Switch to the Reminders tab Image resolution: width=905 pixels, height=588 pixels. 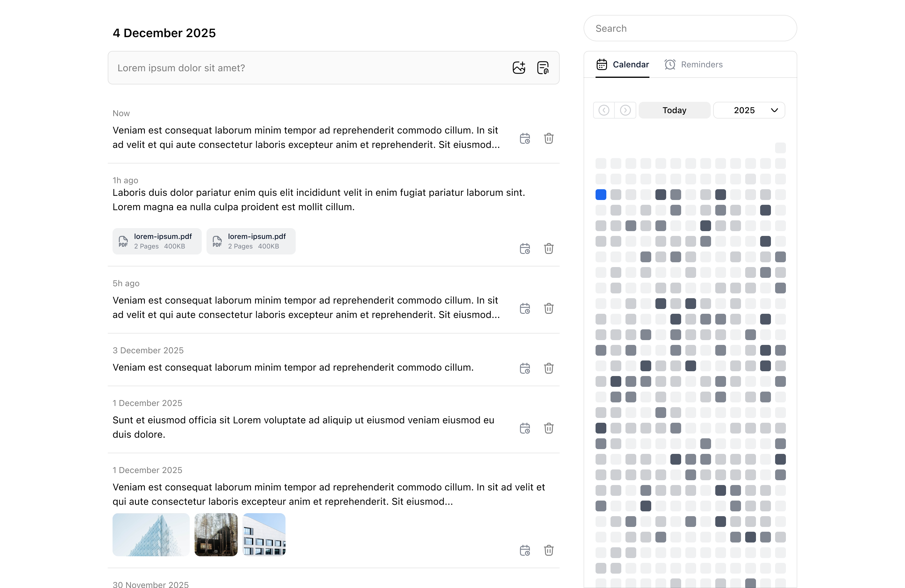694,65
